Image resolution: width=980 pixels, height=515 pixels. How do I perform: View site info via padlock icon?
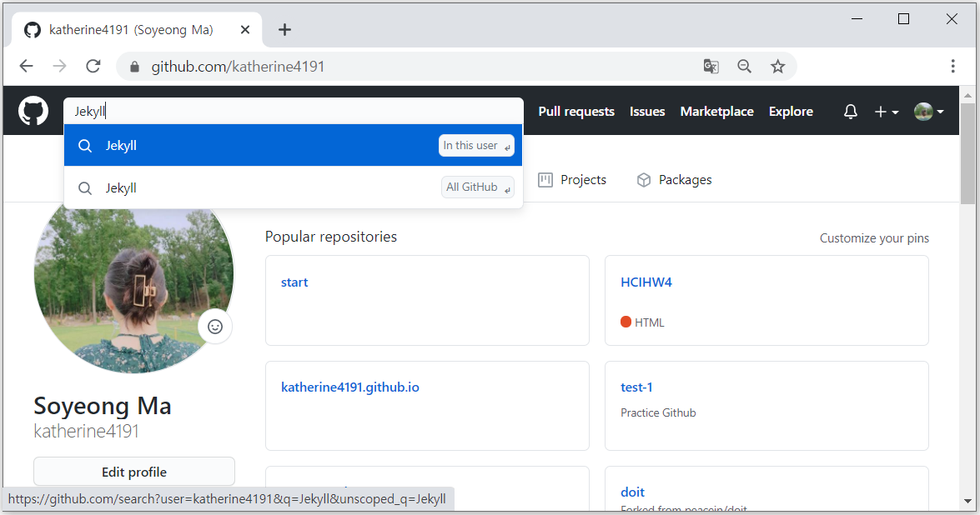[x=134, y=67]
